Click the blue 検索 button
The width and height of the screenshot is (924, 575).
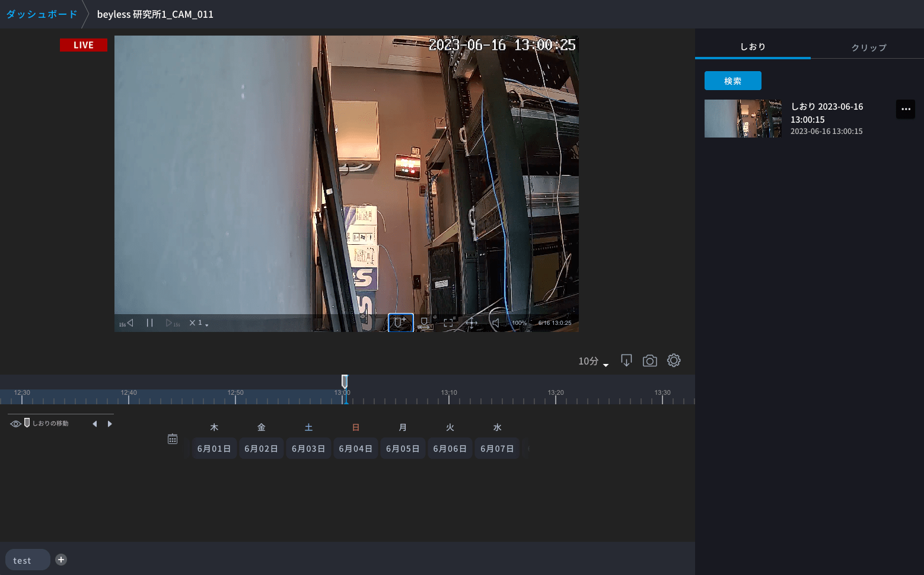(x=732, y=81)
